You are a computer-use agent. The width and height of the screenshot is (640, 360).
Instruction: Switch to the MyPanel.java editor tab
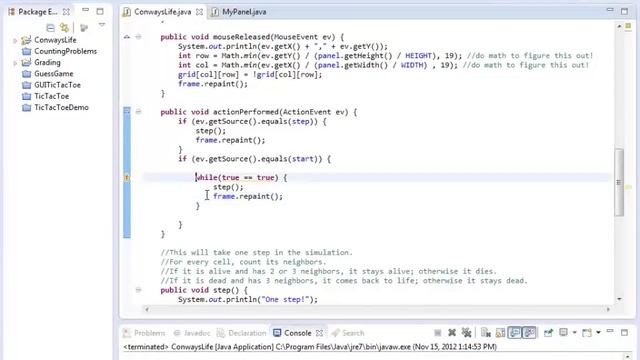coord(244,12)
